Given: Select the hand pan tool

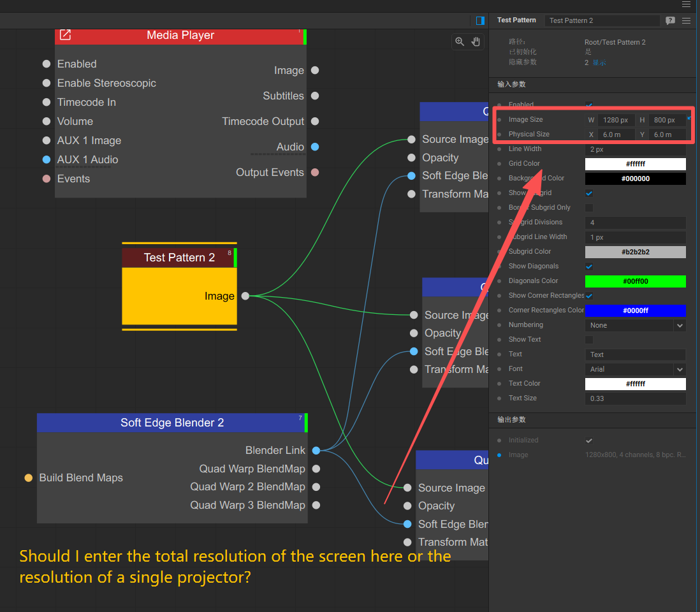Looking at the screenshot, I should [x=476, y=41].
